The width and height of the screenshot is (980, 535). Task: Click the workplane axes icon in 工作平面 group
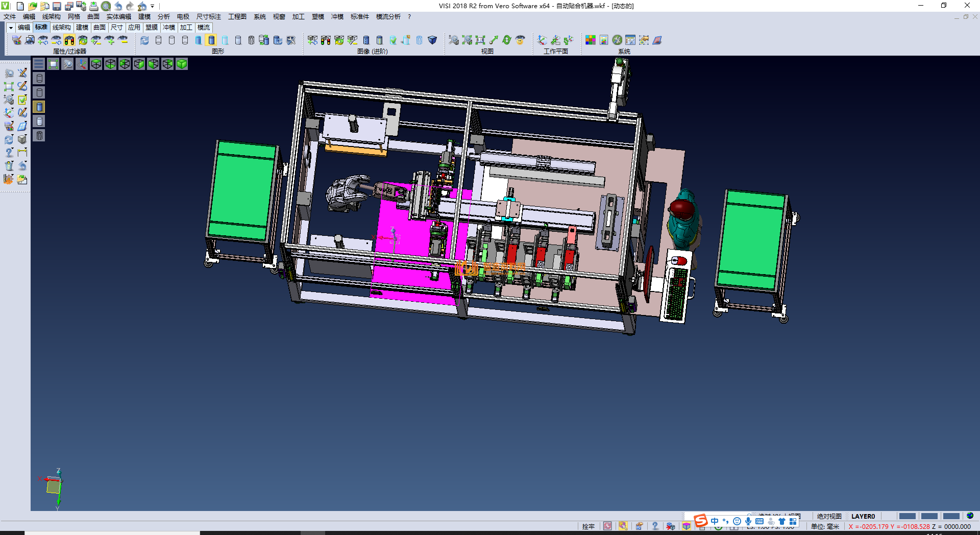point(542,40)
